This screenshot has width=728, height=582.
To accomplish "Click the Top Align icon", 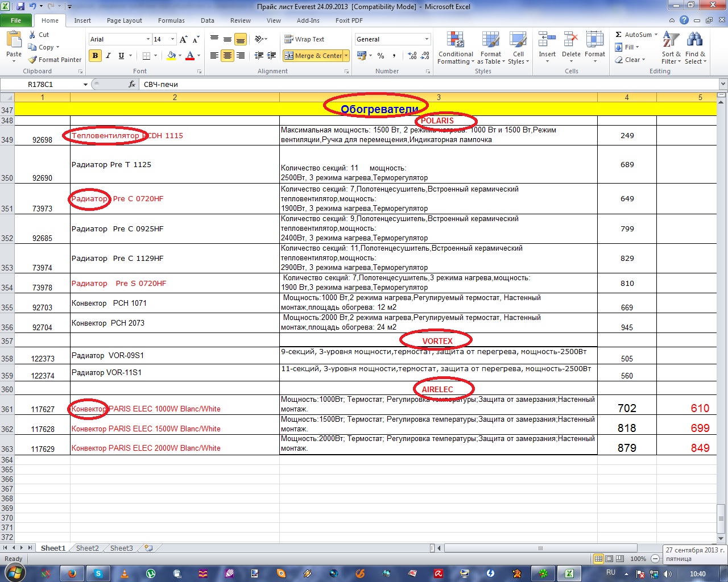I will tap(214, 39).
